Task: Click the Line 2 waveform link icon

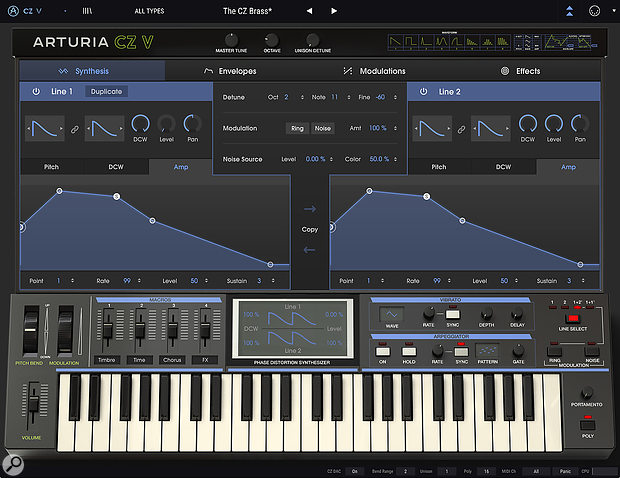Action: [x=461, y=129]
